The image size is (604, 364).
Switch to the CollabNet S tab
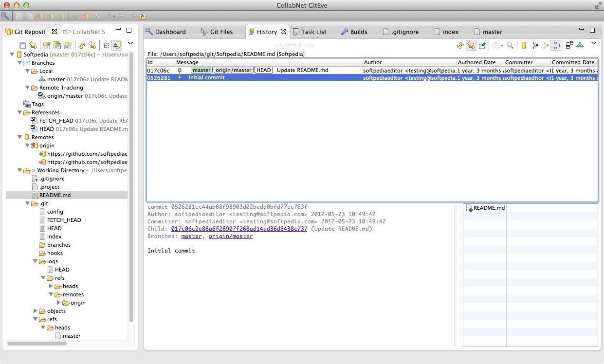pos(84,32)
